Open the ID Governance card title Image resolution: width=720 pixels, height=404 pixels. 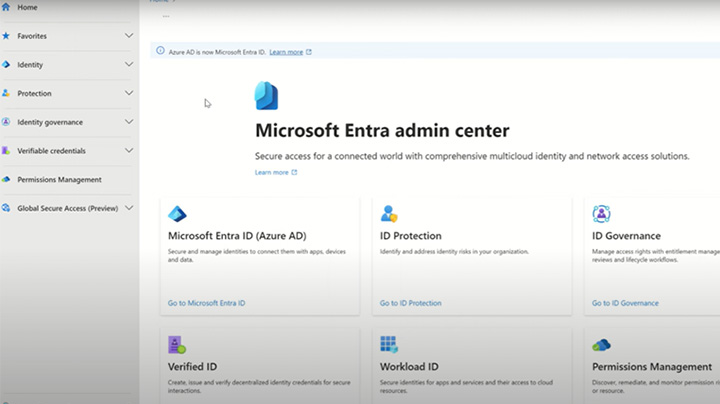626,236
